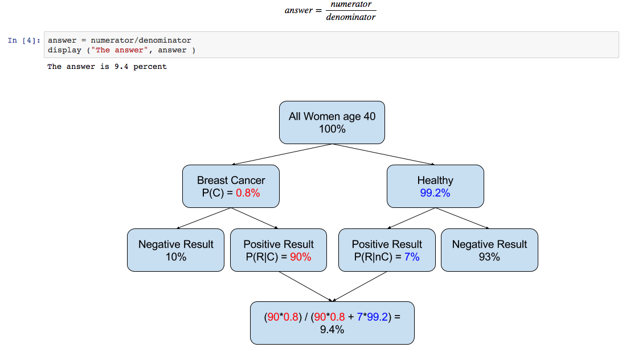Click the In [4] code cell input
630x364 pixels.
pyautogui.click(x=331, y=45)
